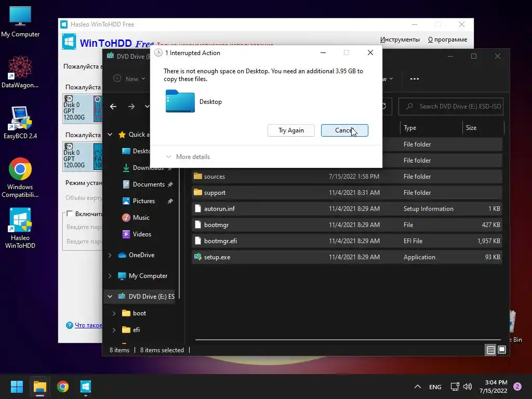
Task: Select autorun.inf file
Action: 347,209
